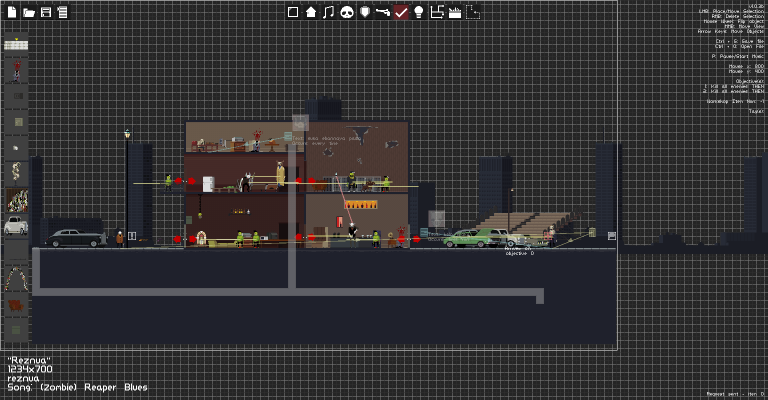
Task: Pick the shield category icon
Action: [x=365, y=12]
